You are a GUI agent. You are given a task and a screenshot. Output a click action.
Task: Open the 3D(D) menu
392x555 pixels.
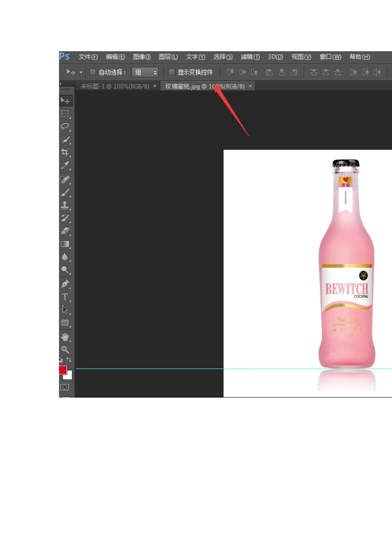275,57
